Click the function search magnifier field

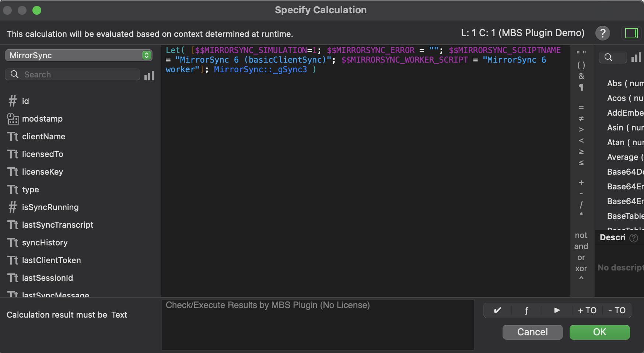613,57
